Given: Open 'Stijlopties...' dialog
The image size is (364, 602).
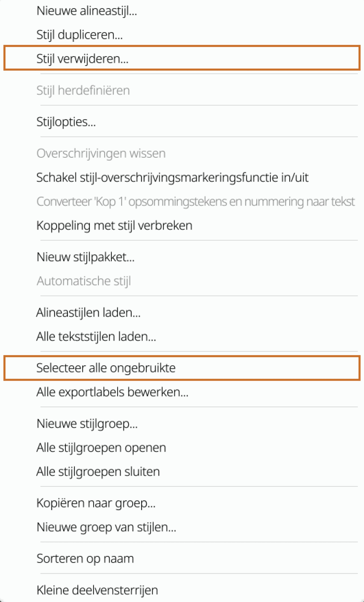Looking at the screenshot, I should pos(66,121).
